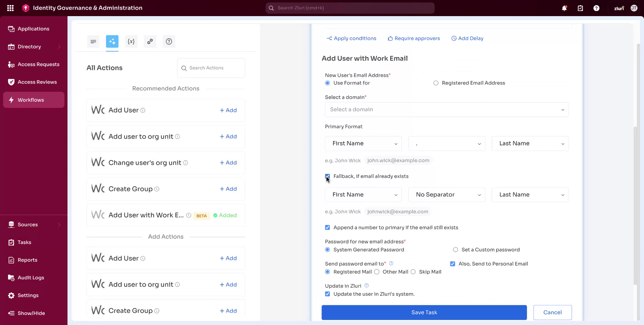
Task: Select the variables {x} tab icon
Action: (131, 41)
